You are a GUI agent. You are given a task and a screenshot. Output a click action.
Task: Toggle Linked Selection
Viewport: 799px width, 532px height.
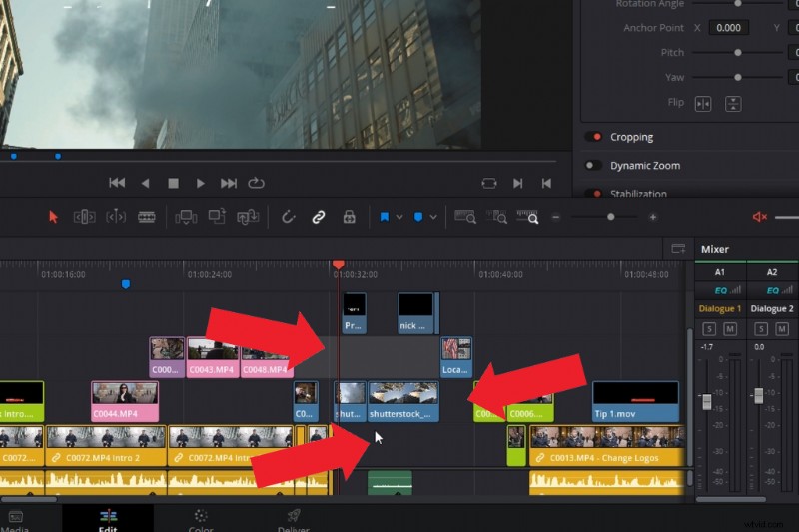pos(319,217)
